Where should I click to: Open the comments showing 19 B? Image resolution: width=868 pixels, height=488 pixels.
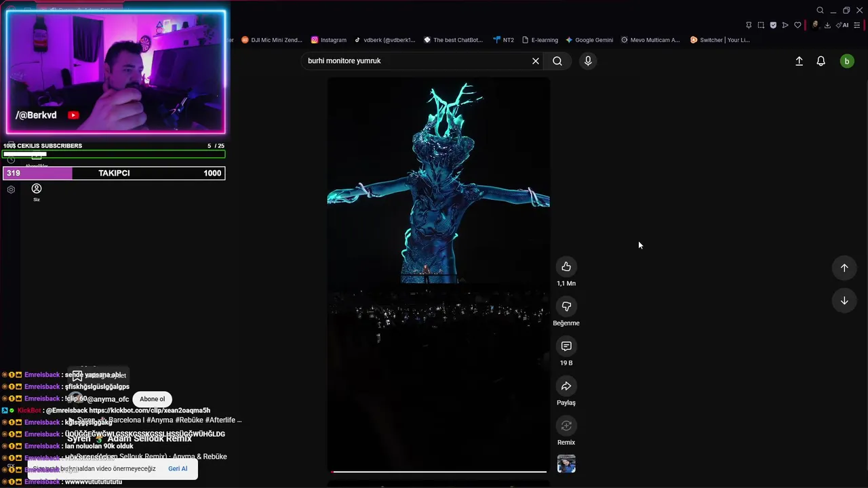(566, 346)
